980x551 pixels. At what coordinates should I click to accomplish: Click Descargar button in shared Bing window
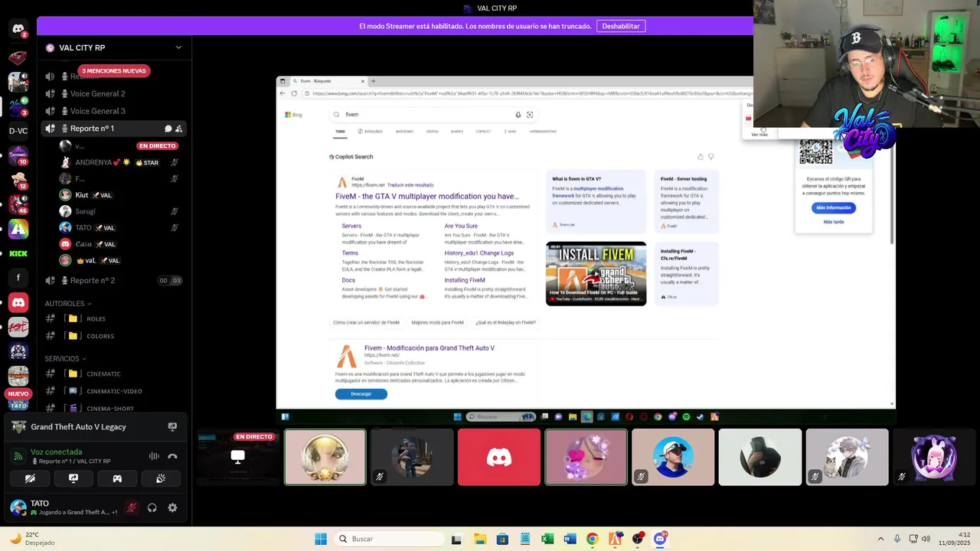point(361,394)
